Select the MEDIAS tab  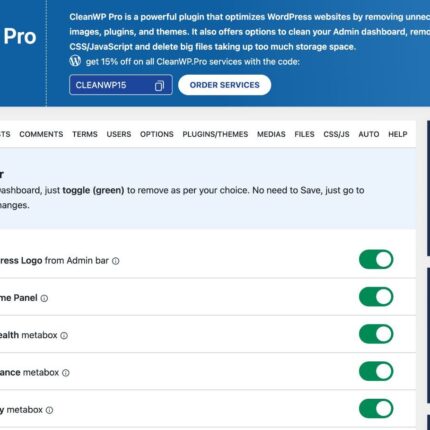pyautogui.click(x=271, y=134)
